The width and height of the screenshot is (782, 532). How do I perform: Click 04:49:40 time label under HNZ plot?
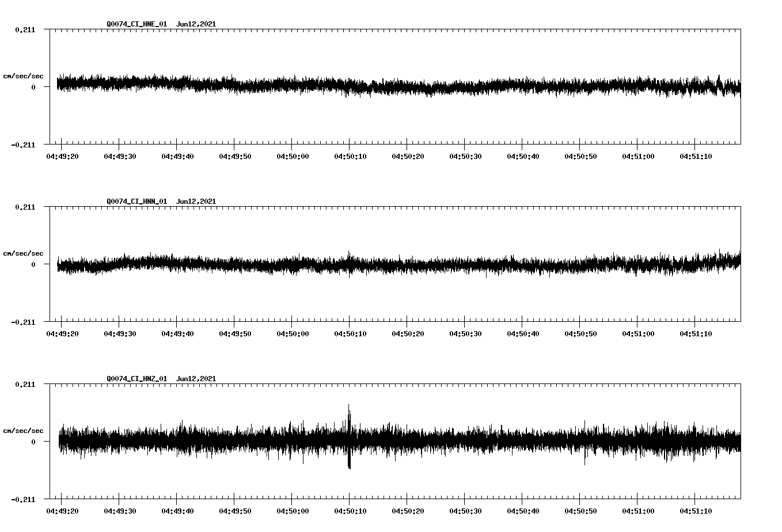177,511
